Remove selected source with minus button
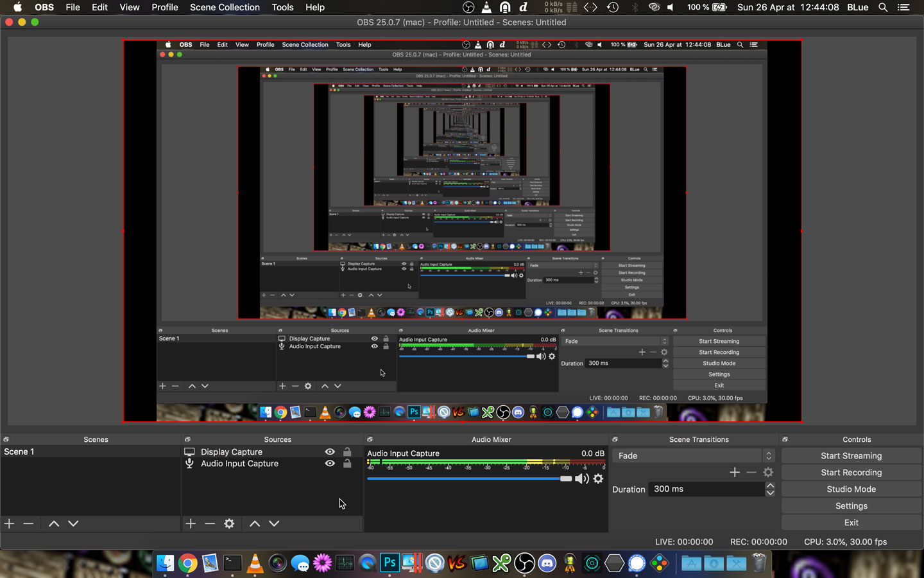924x578 pixels. pos(210,523)
